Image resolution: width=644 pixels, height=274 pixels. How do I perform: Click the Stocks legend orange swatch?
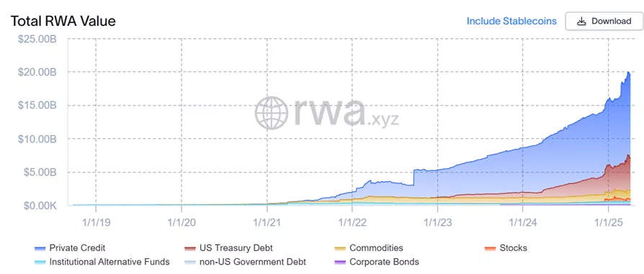[x=491, y=248]
